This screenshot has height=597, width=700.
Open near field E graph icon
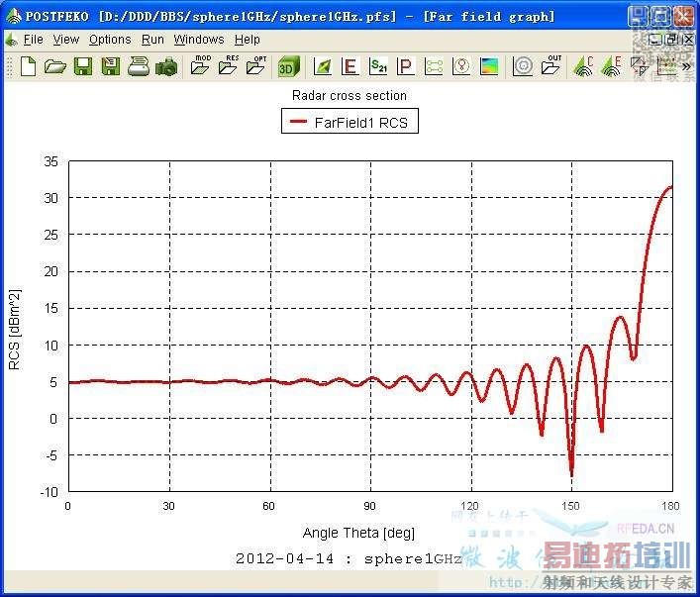[x=350, y=67]
